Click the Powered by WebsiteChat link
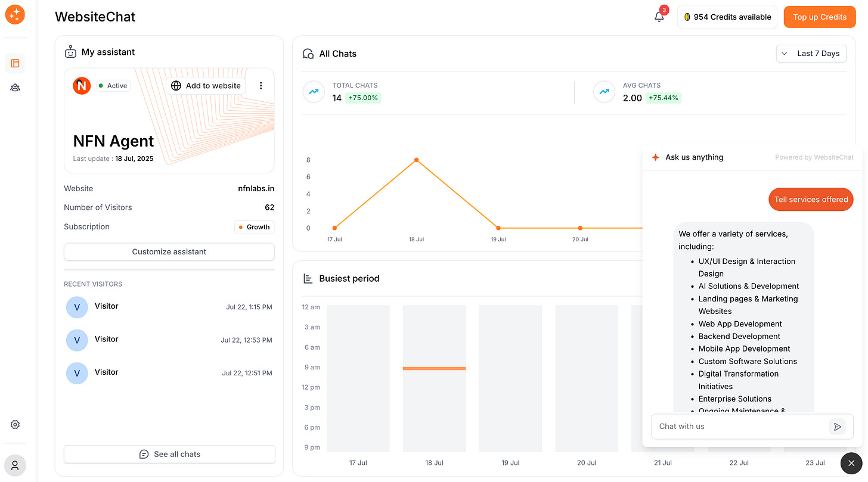868x482 pixels. click(814, 157)
